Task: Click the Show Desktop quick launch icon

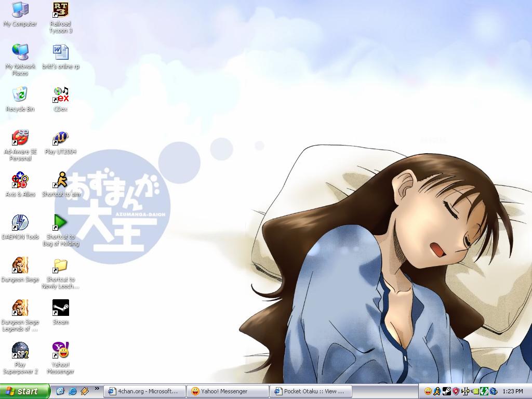Action: [x=60, y=391]
